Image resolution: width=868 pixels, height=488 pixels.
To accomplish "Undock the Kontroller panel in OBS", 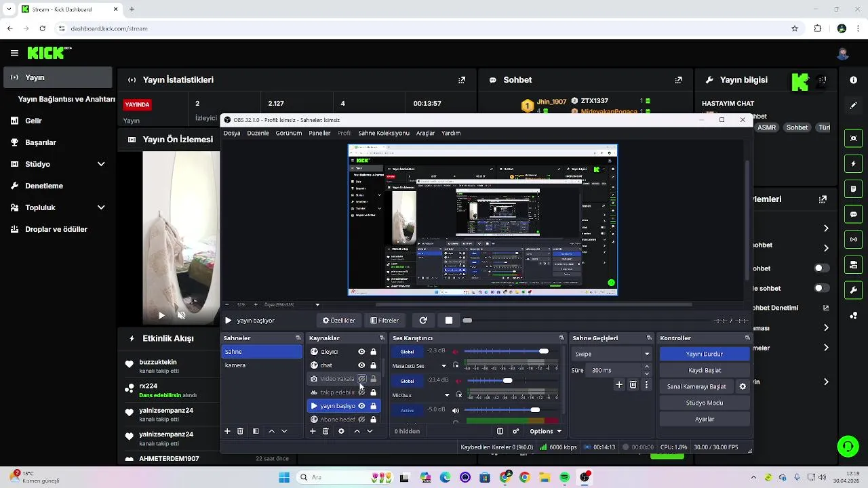I will [747, 338].
